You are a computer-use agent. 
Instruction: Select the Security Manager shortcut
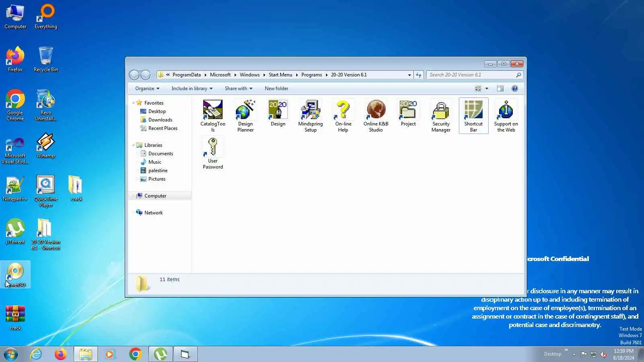tap(441, 115)
